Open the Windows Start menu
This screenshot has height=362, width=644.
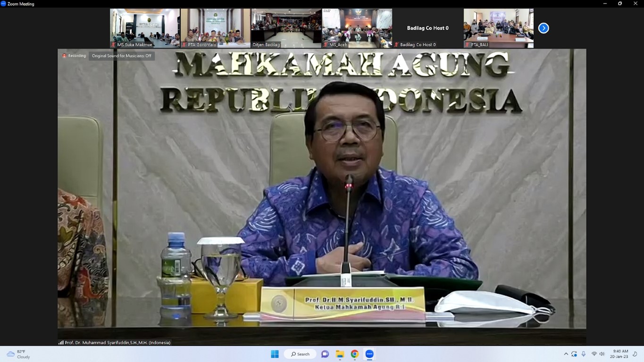(275, 354)
